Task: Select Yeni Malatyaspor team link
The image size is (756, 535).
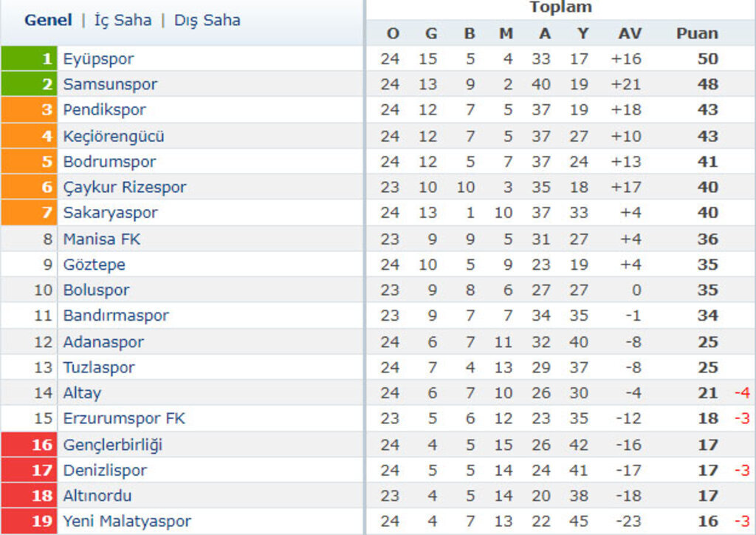Action: tap(127, 521)
